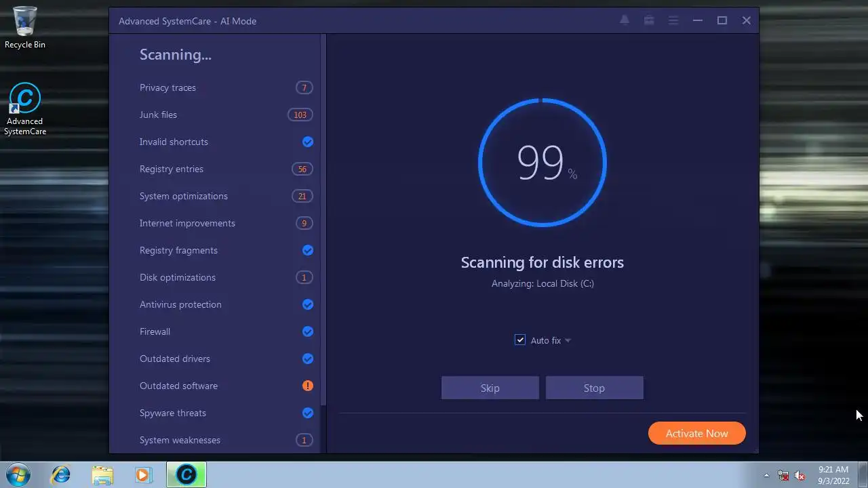
Task: Open the Recycle Bin desktop icon
Action: click(x=25, y=27)
